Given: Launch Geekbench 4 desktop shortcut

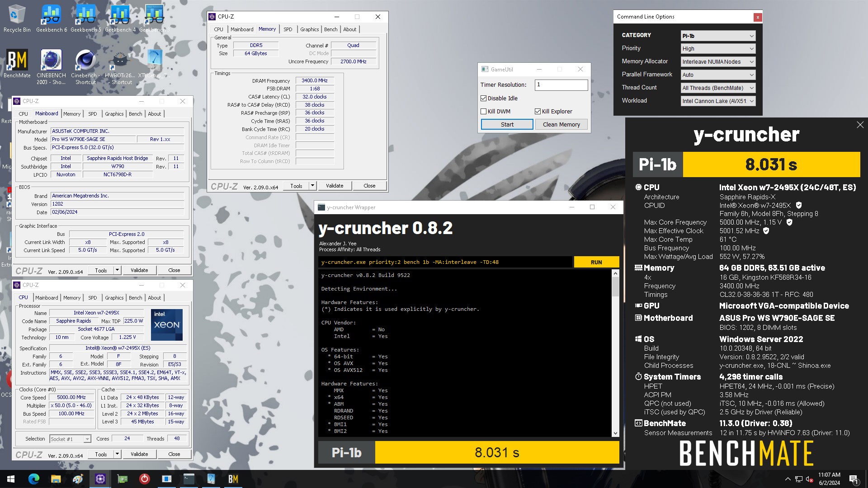Looking at the screenshot, I should 120,19.
